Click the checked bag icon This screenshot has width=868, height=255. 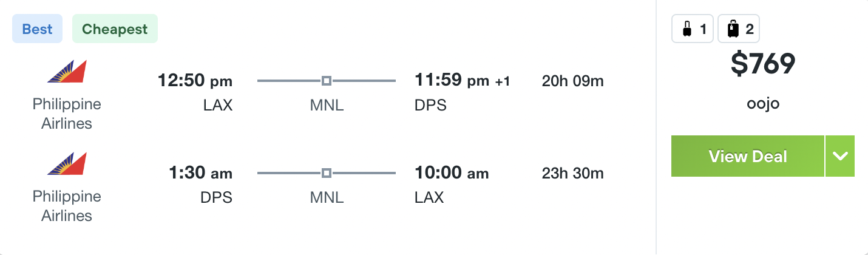pyautogui.click(x=734, y=29)
